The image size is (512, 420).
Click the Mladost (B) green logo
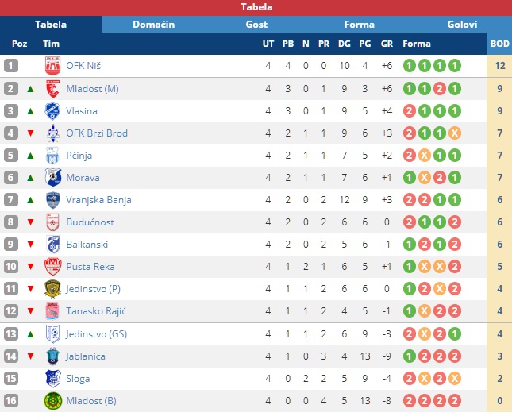(53, 401)
